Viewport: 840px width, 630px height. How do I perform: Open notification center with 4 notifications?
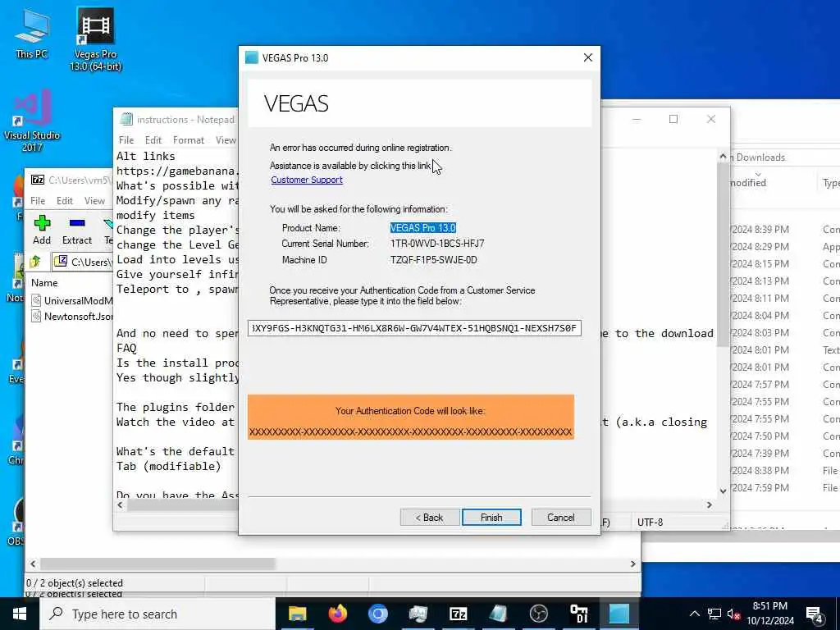pos(815,614)
